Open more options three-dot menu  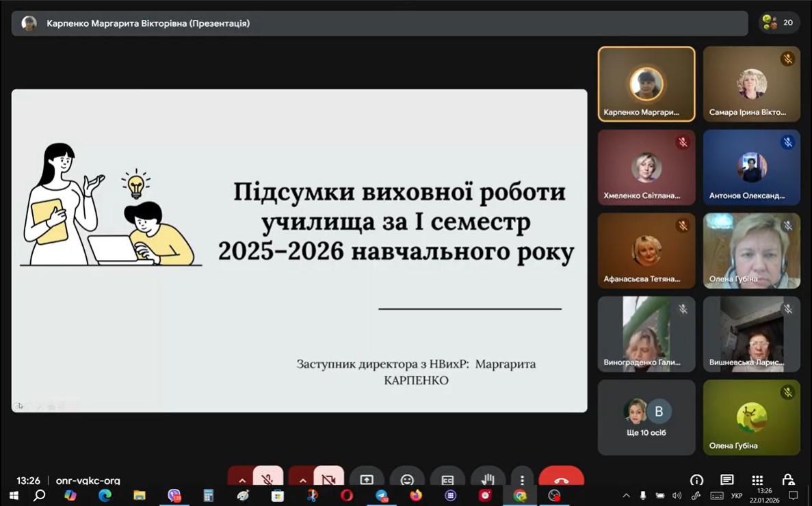pyautogui.click(x=522, y=480)
